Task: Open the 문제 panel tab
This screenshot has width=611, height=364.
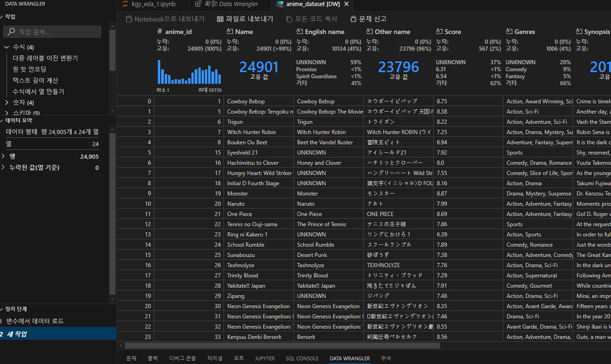Action: click(131, 358)
